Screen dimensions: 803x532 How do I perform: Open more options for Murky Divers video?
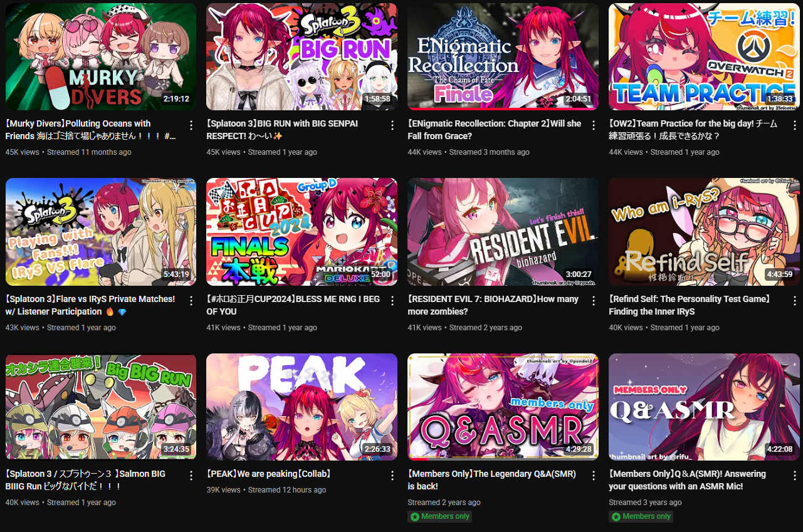[x=191, y=125]
